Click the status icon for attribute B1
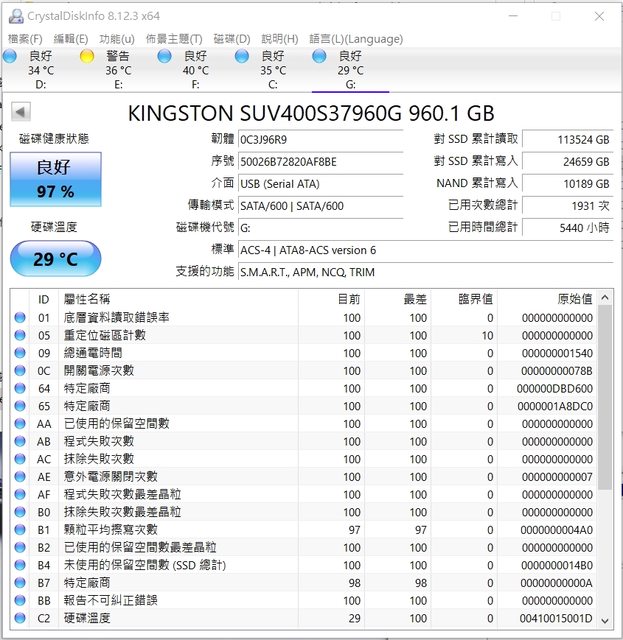 [20, 529]
